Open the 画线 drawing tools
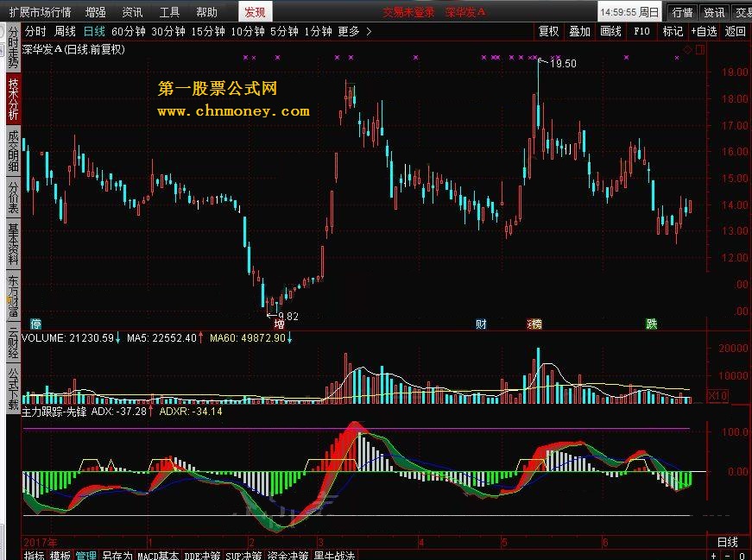 pos(610,32)
